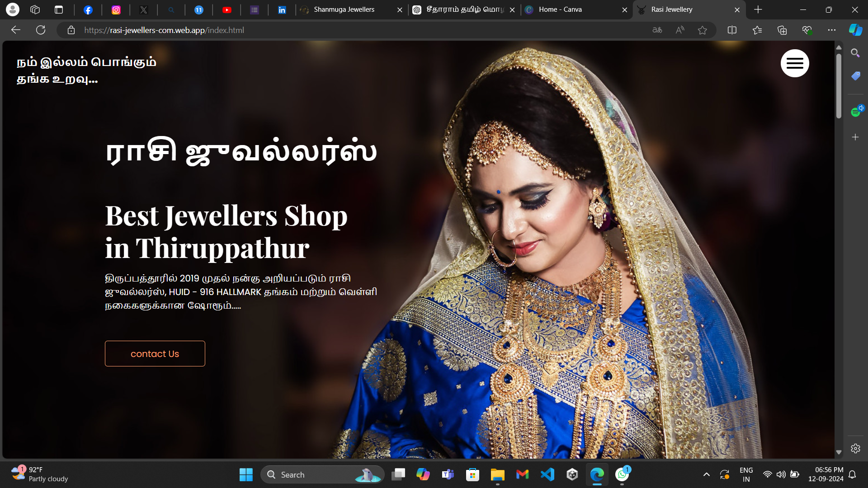
Task: Open Settings and more ellipsis menu
Action: (831, 30)
